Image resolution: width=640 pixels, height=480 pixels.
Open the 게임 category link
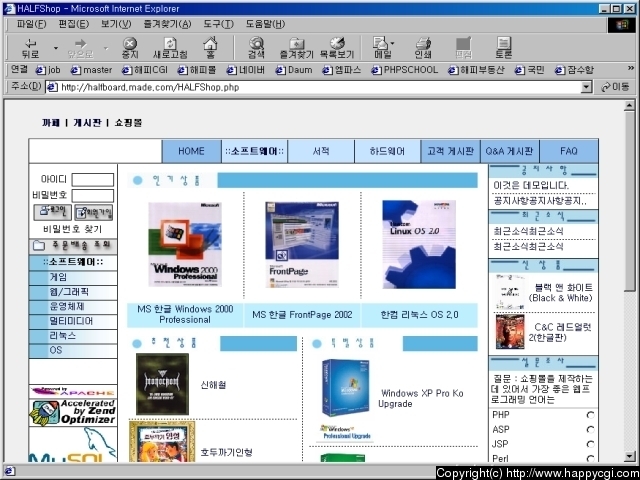pos(58,277)
